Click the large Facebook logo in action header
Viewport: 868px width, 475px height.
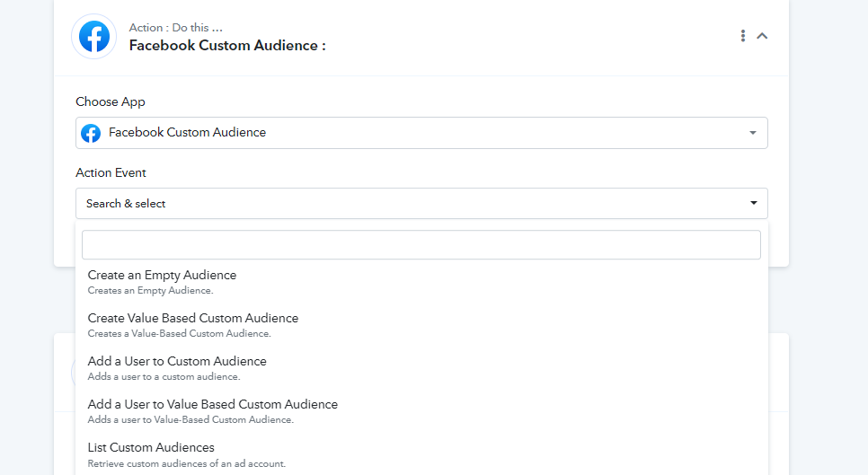point(94,37)
